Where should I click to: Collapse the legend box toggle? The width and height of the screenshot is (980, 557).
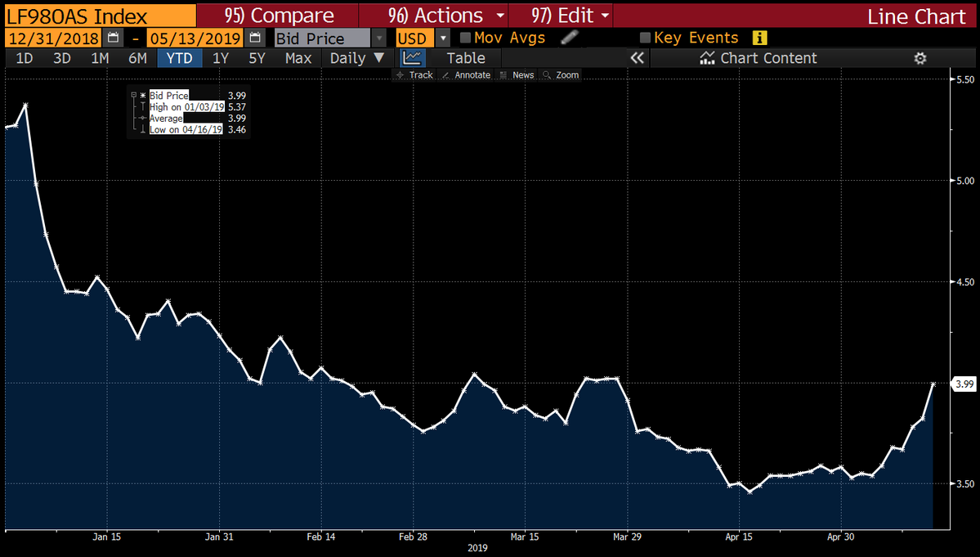(x=134, y=95)
